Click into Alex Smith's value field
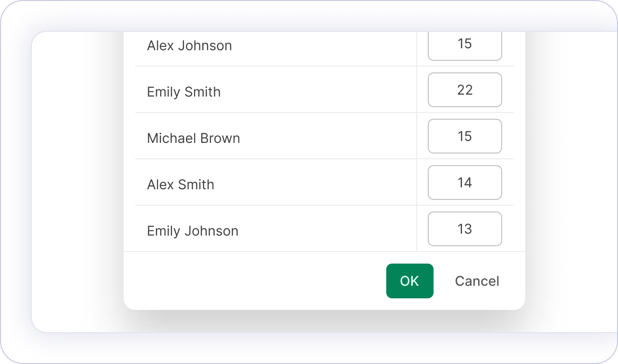 [x=464, y=182]
